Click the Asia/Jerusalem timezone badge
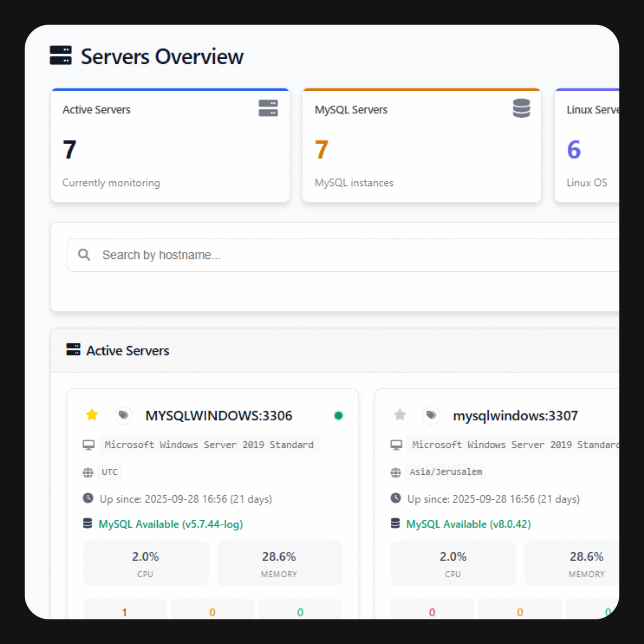Viewport: 644px width, 644px height. click(446, 472)
